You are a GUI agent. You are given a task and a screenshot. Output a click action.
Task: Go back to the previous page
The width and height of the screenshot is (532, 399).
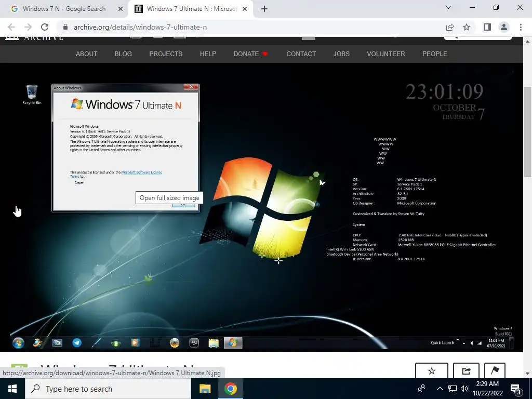tap(11, 27)
